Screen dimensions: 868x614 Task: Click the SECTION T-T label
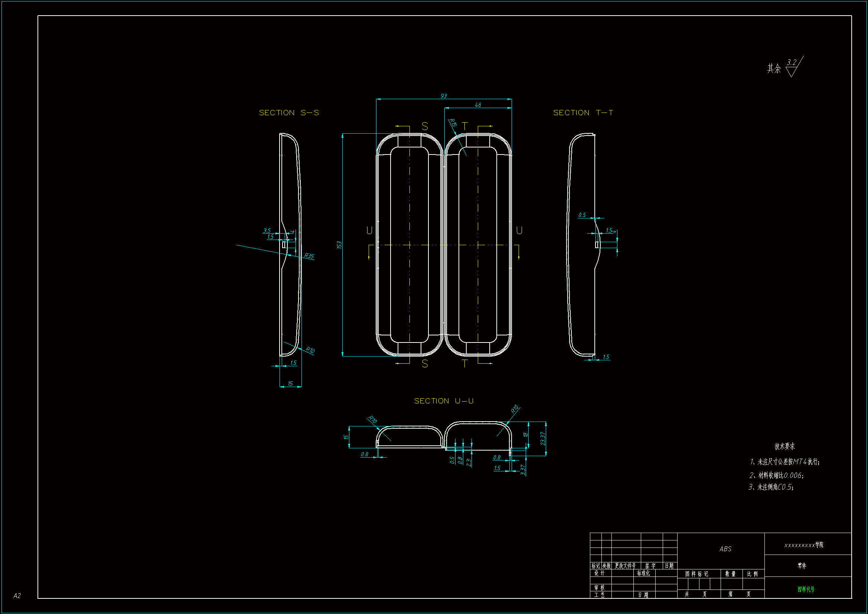coord(583,113)
